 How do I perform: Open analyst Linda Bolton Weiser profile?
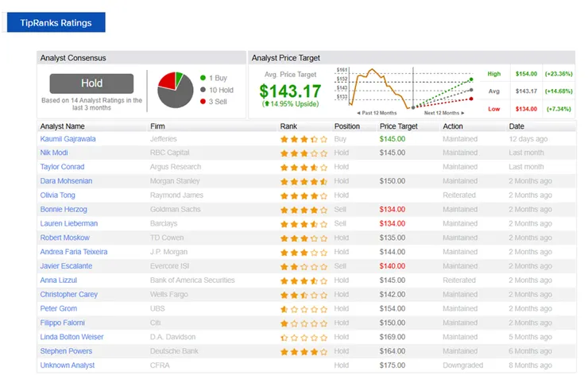pos(72,337)
